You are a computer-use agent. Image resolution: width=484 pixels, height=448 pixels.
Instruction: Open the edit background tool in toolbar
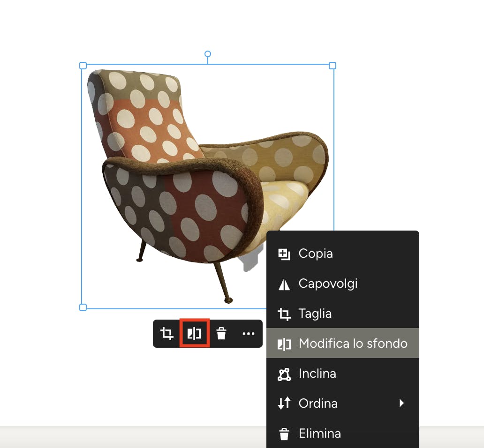pyautogui.click(x=195, y=333)
